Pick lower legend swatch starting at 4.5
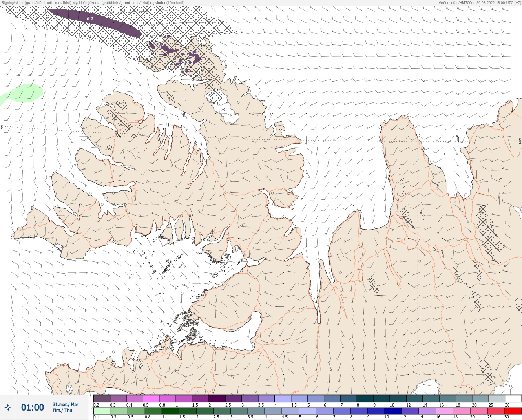The width and height of the screenshot is (522, 420). pos(290,411)
